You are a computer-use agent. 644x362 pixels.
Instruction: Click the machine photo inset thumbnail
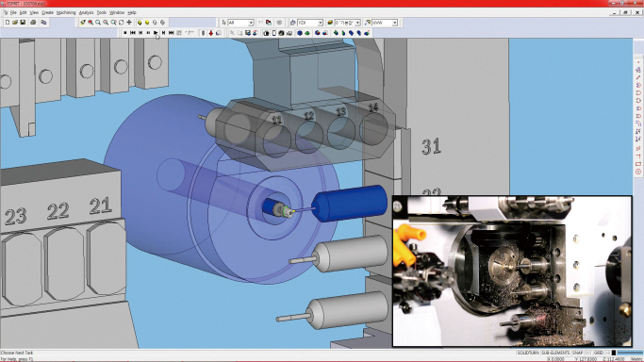tap(512, 271)
